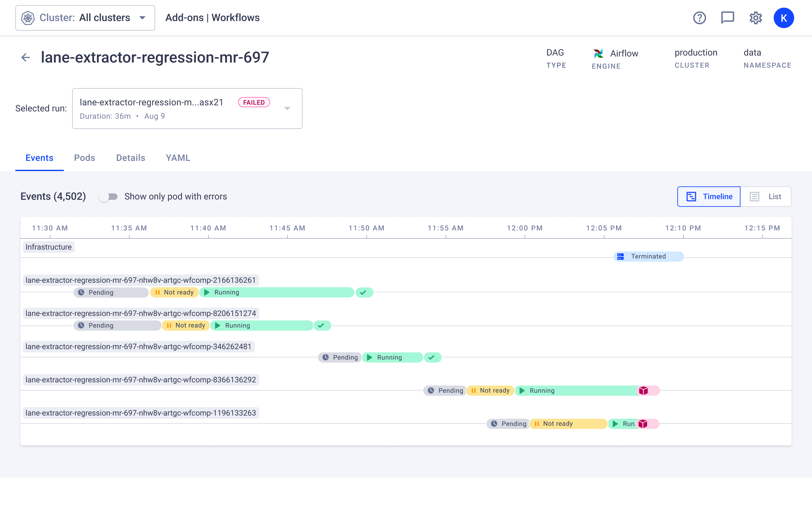Click pod label wfcomp-8366136292
The width and height of the screenshot is (812, 510).
[x=141, y=379]
